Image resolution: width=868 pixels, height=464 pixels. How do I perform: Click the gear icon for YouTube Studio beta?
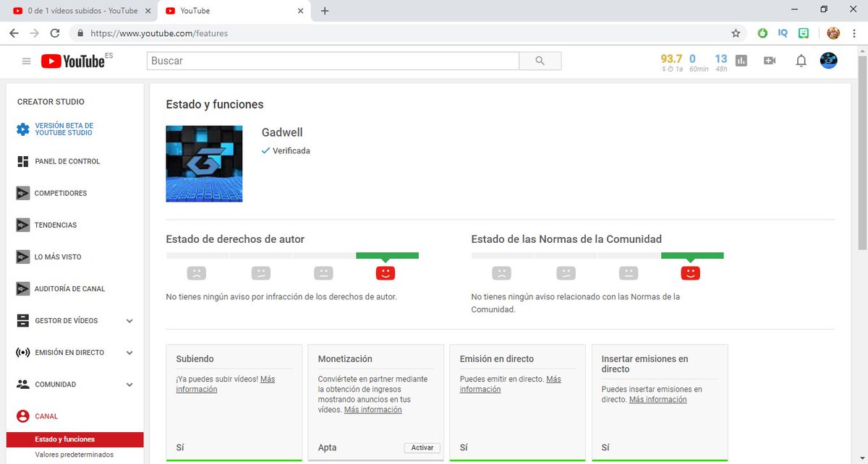(23, 129)
